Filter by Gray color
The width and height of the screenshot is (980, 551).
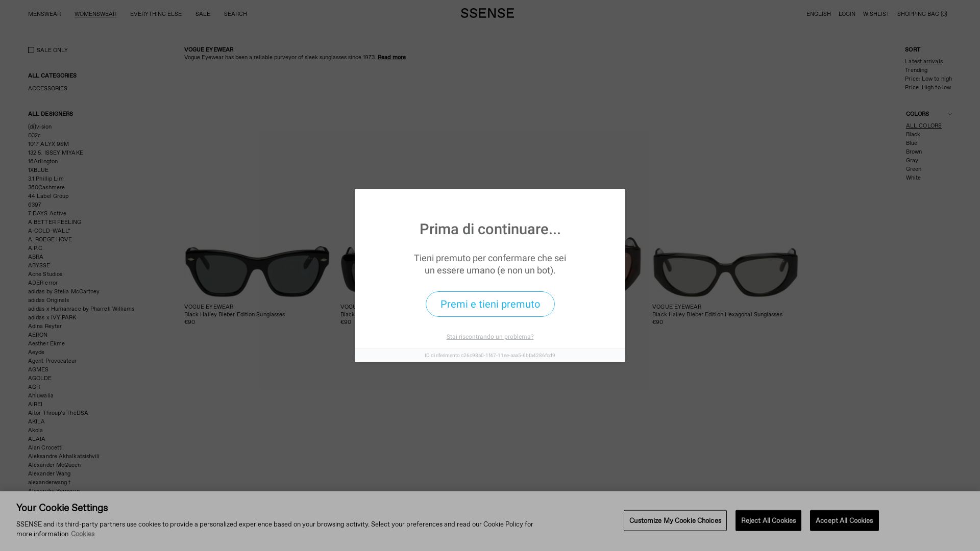[912, 160]
